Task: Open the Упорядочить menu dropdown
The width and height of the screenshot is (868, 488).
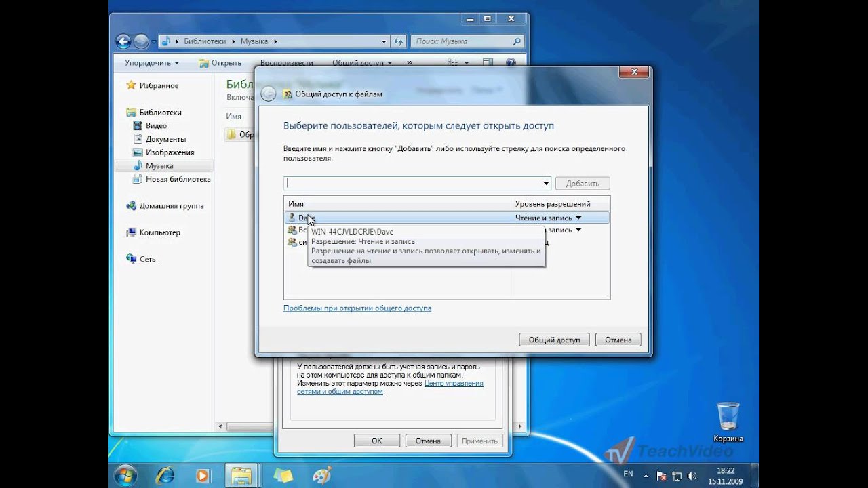Action: point(152,63)
